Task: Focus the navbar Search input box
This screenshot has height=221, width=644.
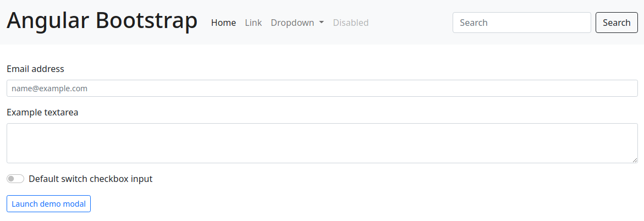Action: point(521,23)
